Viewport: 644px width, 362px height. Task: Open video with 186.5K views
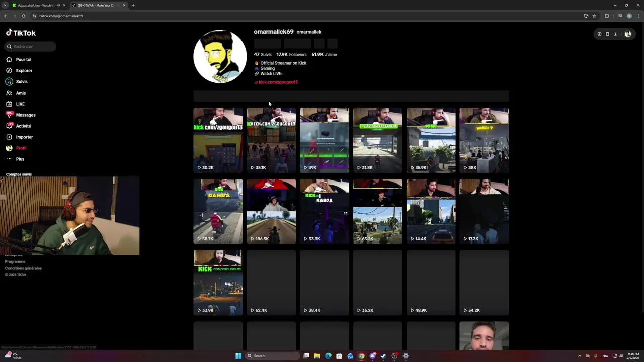tap(271, 212)
